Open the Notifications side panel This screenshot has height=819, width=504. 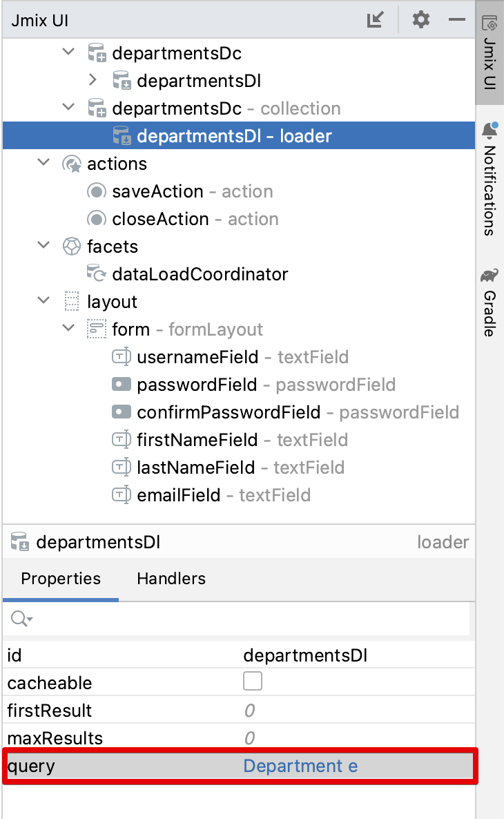pos(490,181)
